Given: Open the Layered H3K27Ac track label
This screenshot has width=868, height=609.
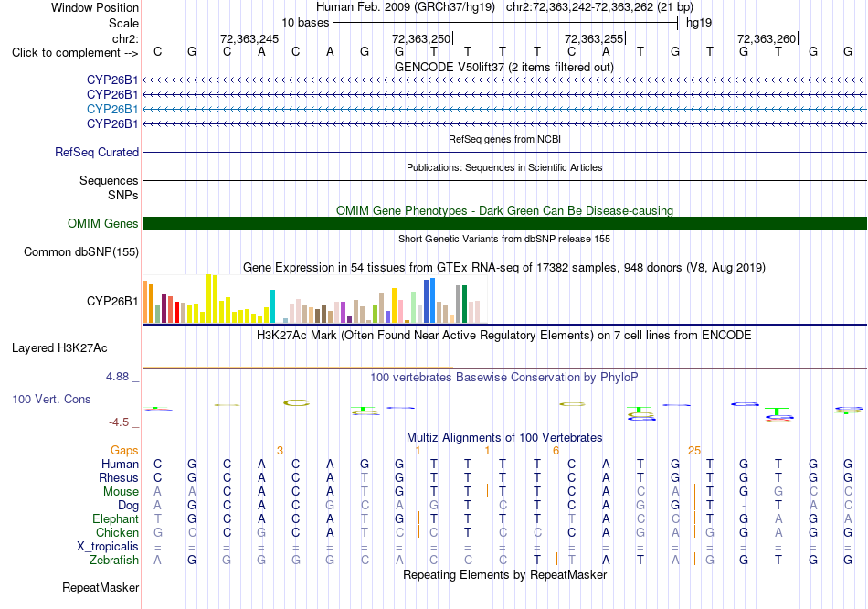Looking at the screenshot, I should point(59,348).
